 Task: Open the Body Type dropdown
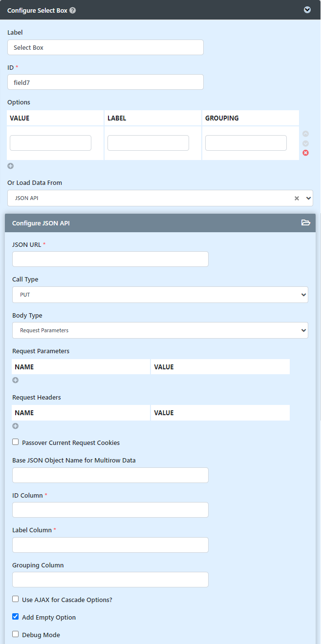160,330
